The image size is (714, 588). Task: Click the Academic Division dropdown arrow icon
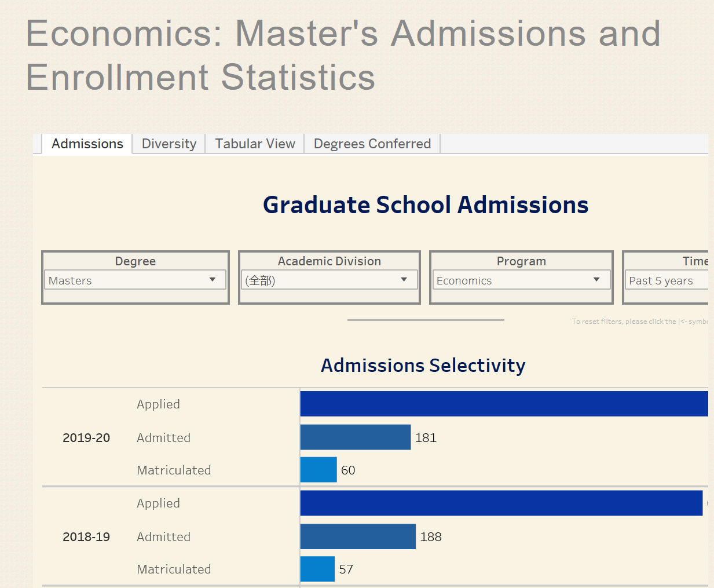click(404, 280)
